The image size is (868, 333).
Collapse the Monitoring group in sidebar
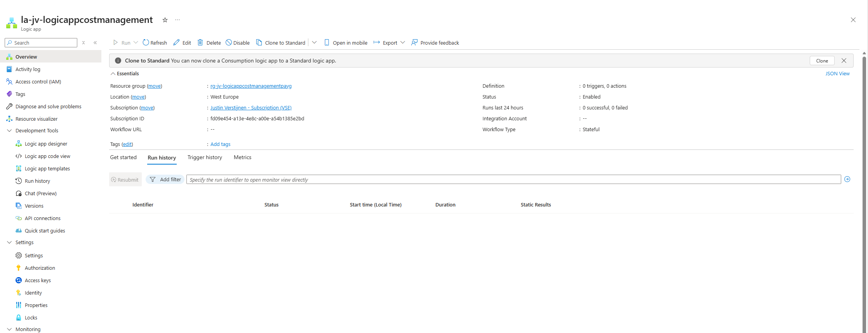(x=10, y=329)
